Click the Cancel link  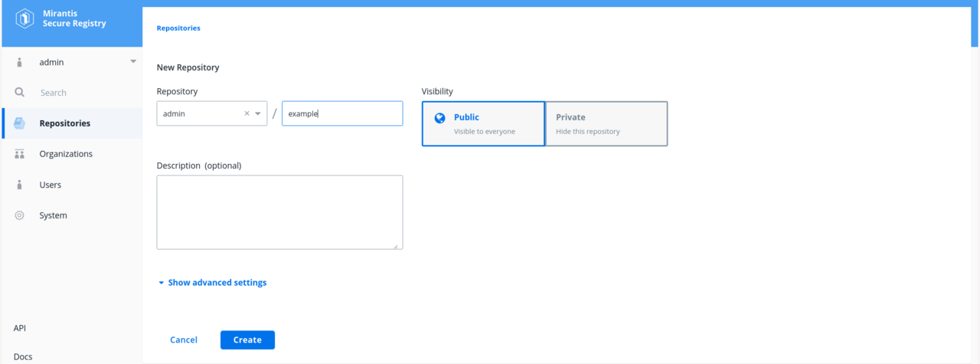click(x=184, y=339)
